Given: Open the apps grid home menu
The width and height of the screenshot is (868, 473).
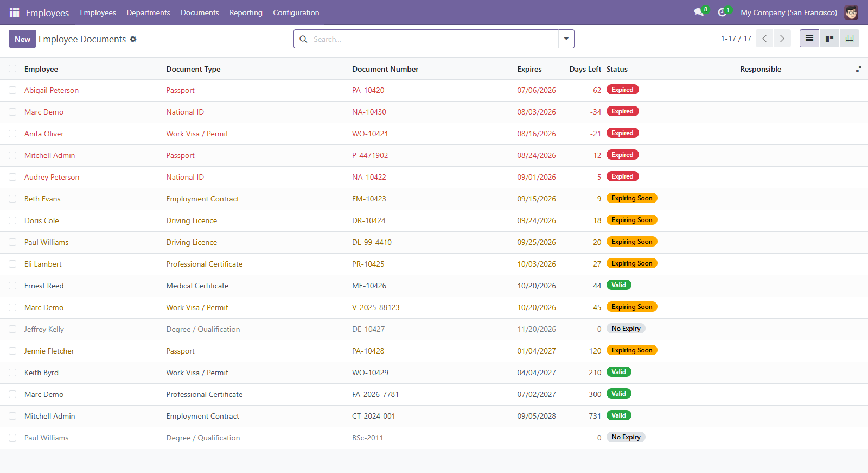Looking at the screenshot, I should pyautogui.click(x=15, y=12).
